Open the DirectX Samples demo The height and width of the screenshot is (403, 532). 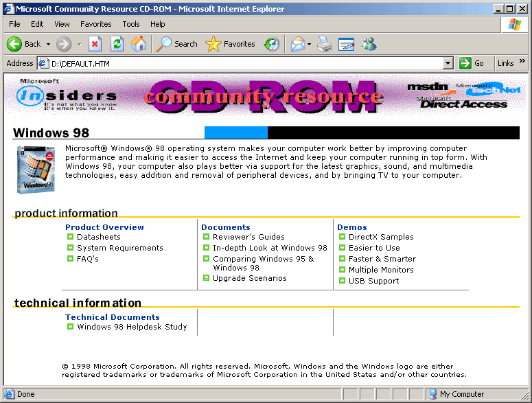pos(382,237)
